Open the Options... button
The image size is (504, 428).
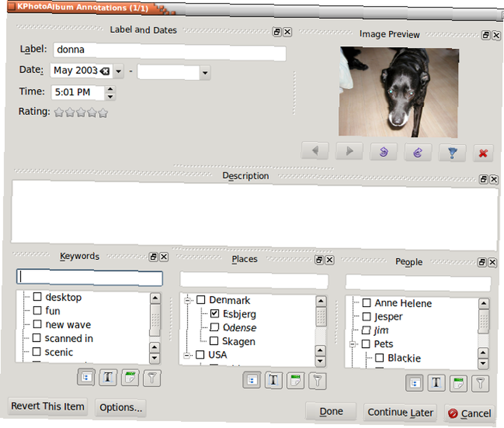(121, 408)
